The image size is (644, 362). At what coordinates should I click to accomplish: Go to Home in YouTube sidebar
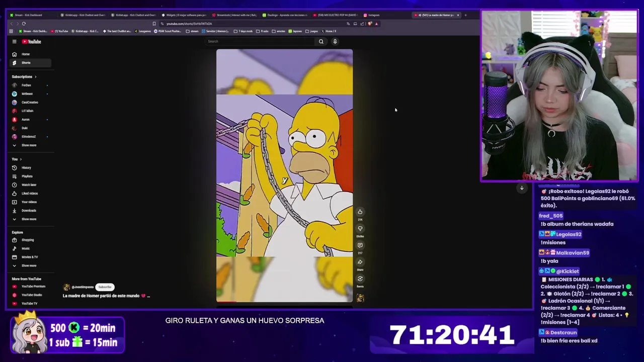30,54
